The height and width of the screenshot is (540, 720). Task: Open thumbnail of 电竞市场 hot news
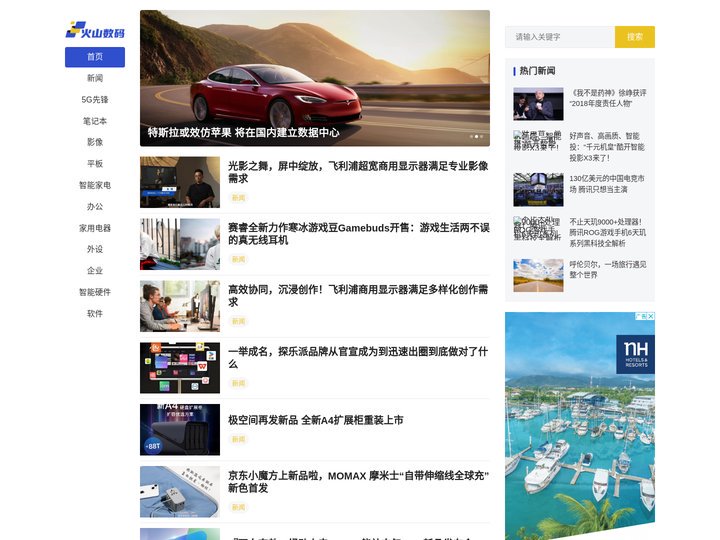(538, 190)
